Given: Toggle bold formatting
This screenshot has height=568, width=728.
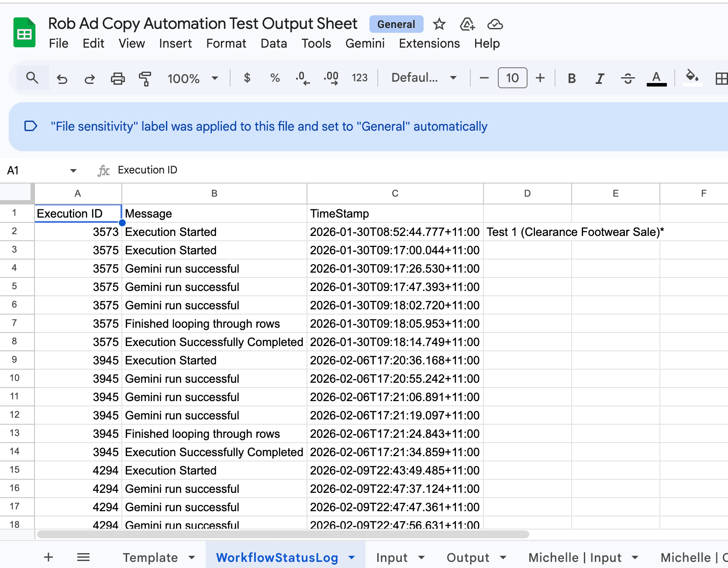Looking at the screenshot, I should (571, 79).
